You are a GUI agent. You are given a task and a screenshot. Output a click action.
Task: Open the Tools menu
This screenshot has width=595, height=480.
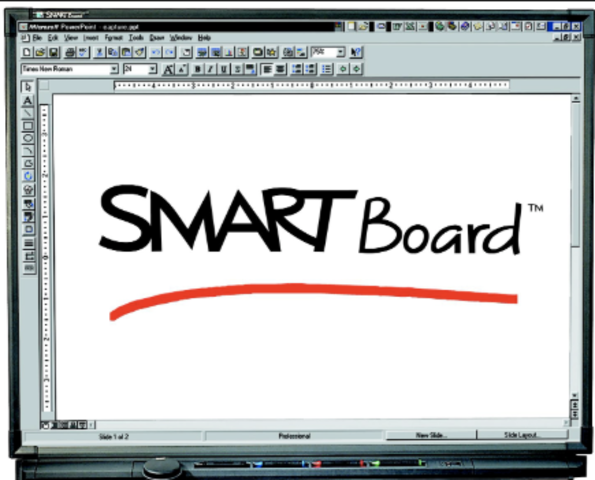click(136, 38)
